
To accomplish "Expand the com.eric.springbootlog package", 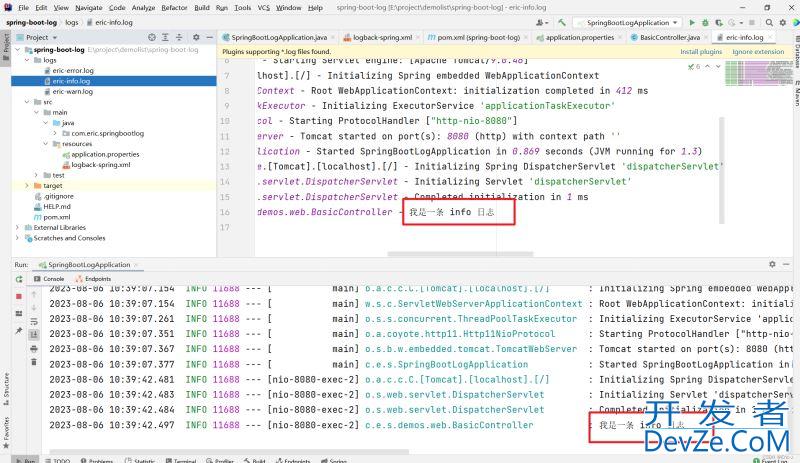I will click(55, 133).
